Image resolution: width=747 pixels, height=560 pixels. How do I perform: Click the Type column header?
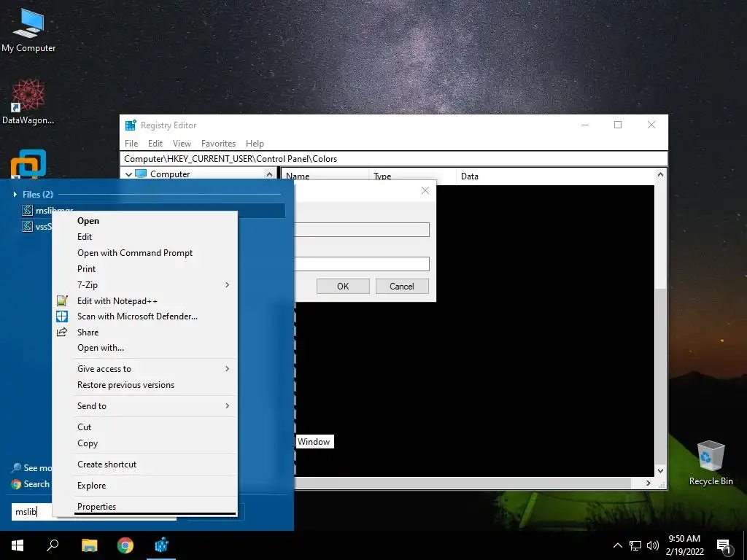click(x=412, y=176)
